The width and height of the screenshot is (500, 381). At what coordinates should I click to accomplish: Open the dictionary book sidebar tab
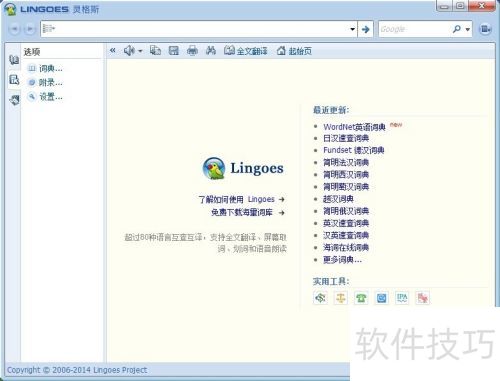14,60
